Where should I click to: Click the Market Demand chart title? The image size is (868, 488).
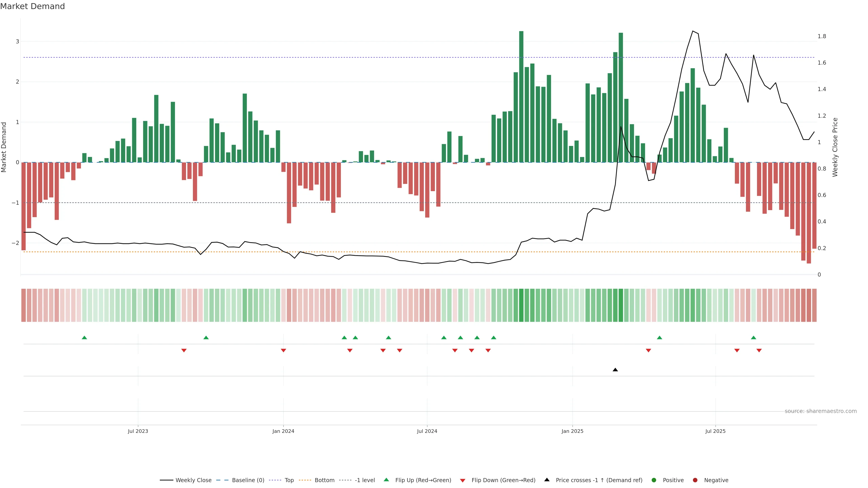tap(32, 6)
